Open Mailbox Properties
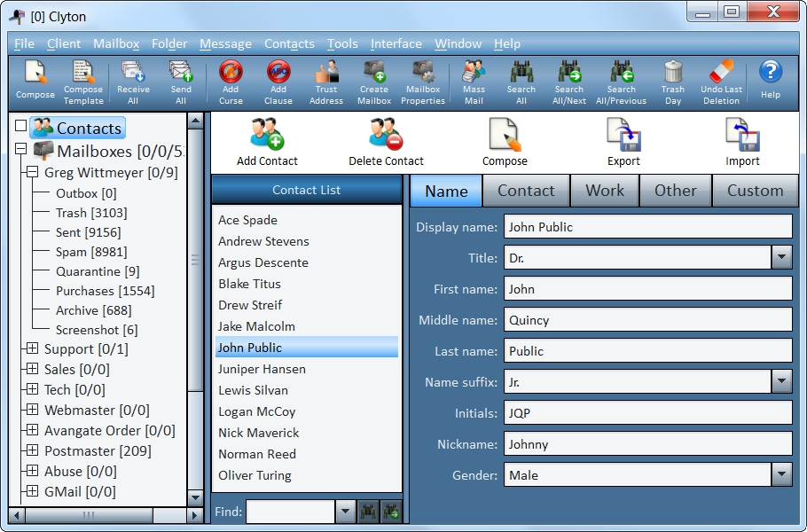 422,82
